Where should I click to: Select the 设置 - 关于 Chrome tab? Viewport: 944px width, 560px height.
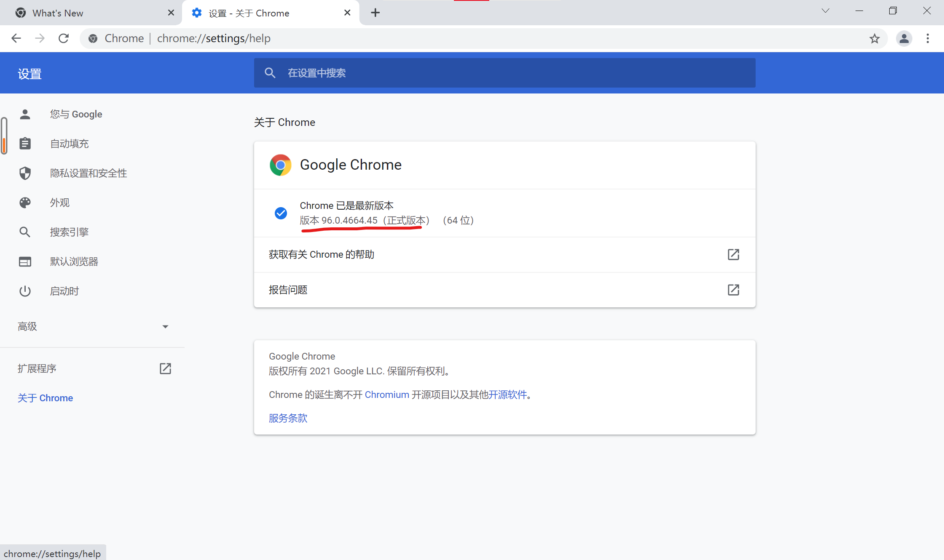[271, 13]
